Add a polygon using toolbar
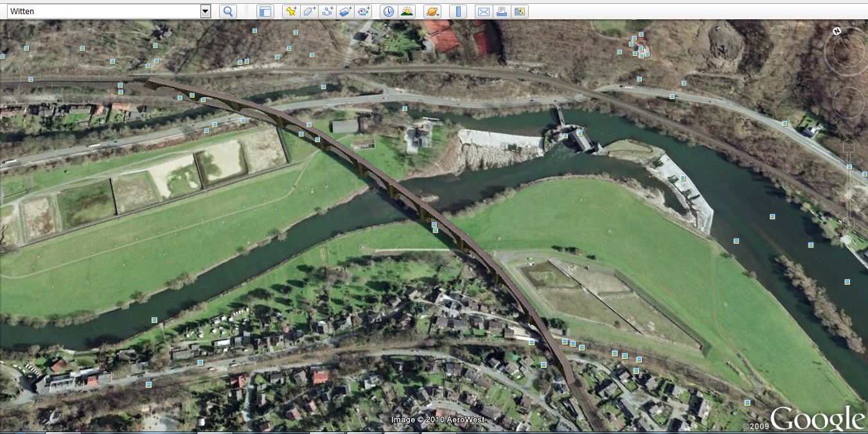 point(309,12)
